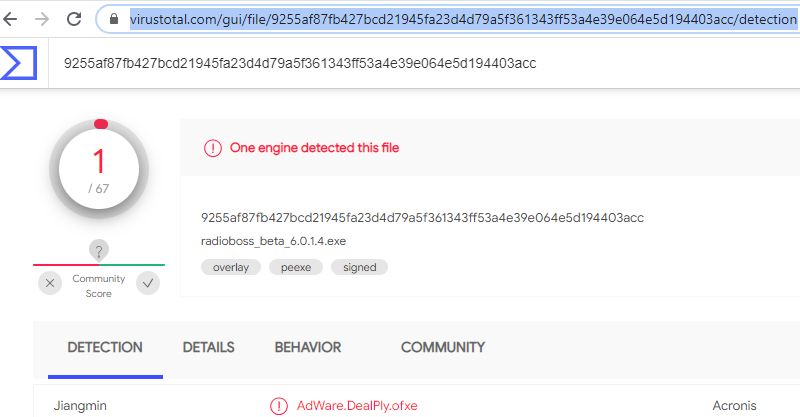Screen dimensions: 800x417
Task: Open the BEHAVIOR tab
Action: [308, 347]
